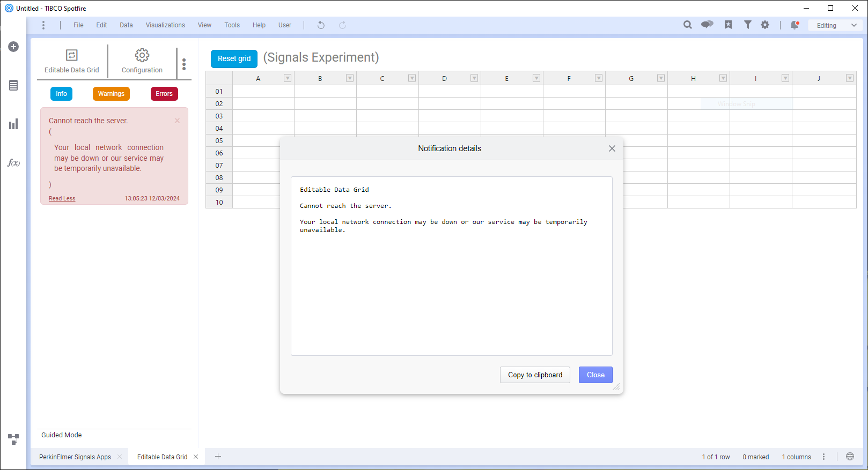
Task: Open column D dropdown arrow
Action: [x=474, y=78]
